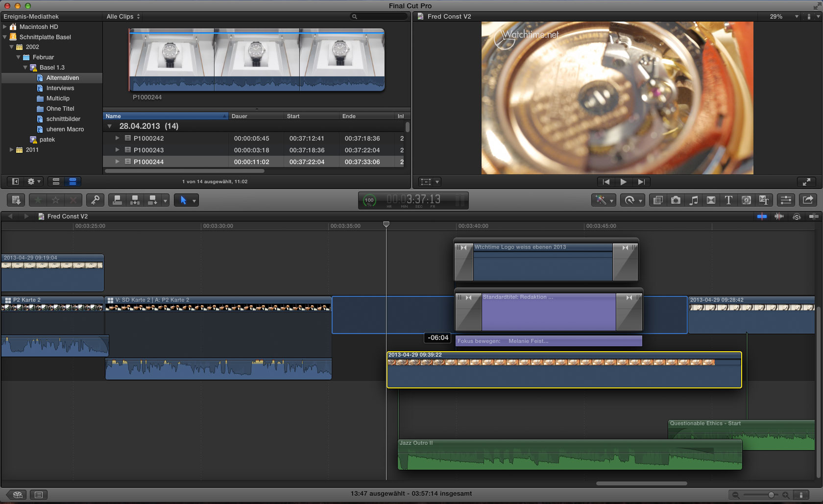
Task: Play the video in the viewer
Action: 623,182
